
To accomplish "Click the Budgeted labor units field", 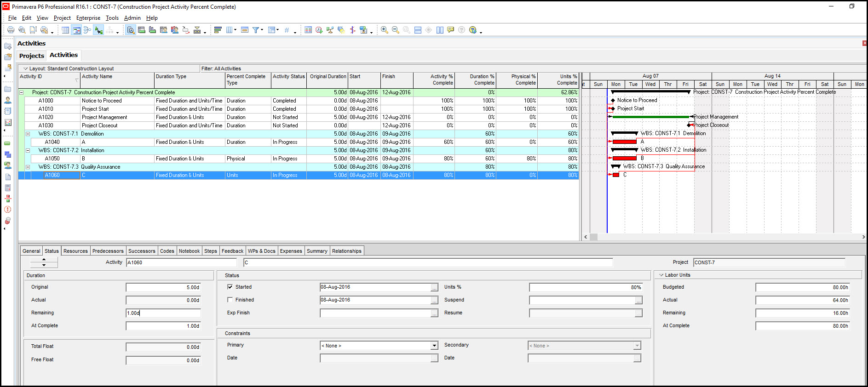I will [x=802, y=287].
